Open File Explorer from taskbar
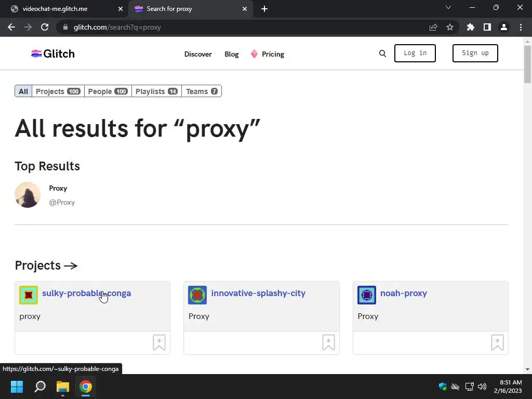This screenshot has height=399, width=532. click(63, 387)
